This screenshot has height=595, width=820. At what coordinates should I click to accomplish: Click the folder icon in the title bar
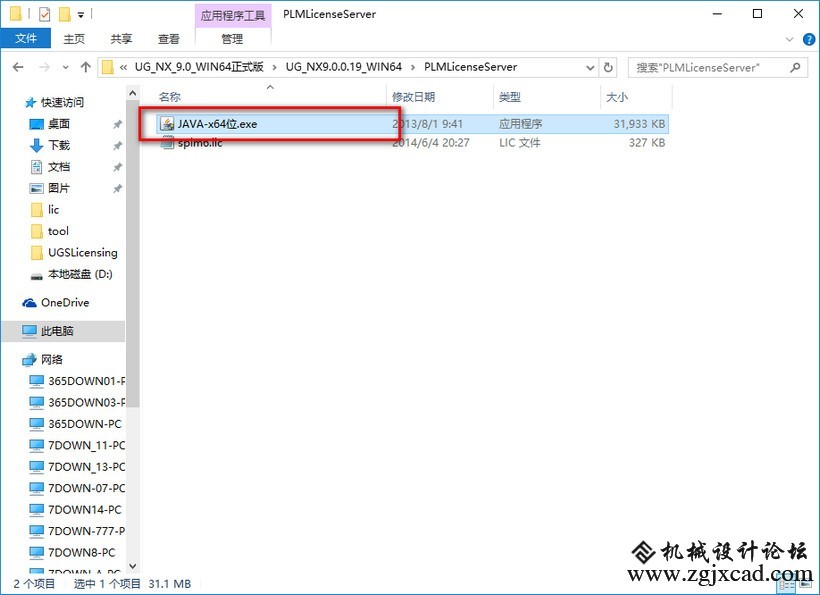[16, 14]
